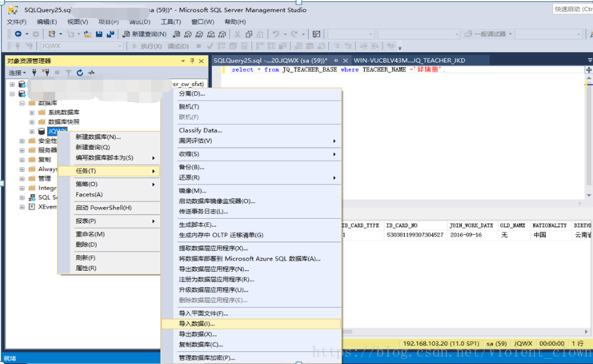Click the ID_CARD_NO column header
593x364 pixels.
pyautogui.click(x=415, y=225)
